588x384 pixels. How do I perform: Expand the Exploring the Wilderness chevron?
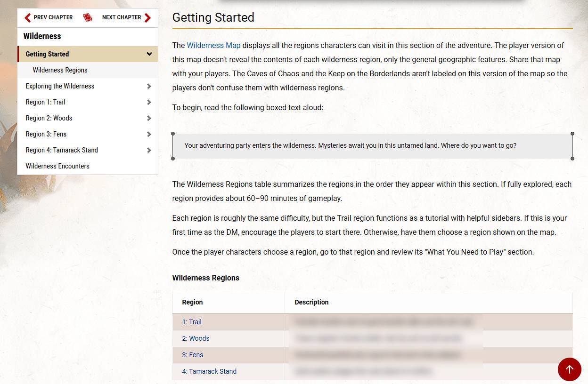pos(149,86)
